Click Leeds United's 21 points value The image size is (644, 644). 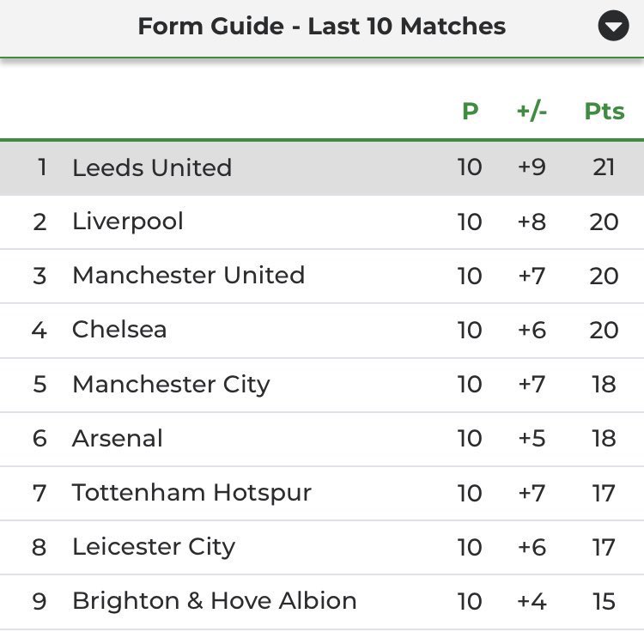pos(604,167)
